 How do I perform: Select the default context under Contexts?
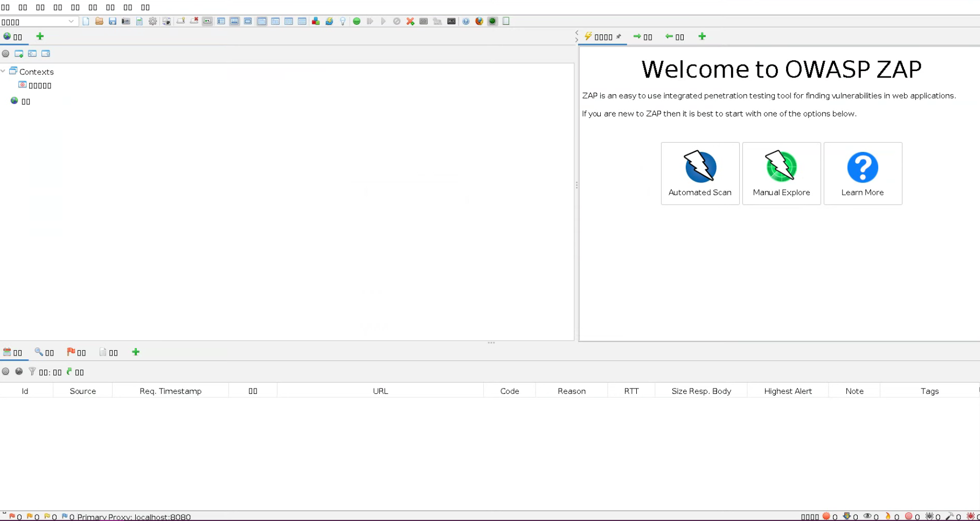[x=35, y=85]
